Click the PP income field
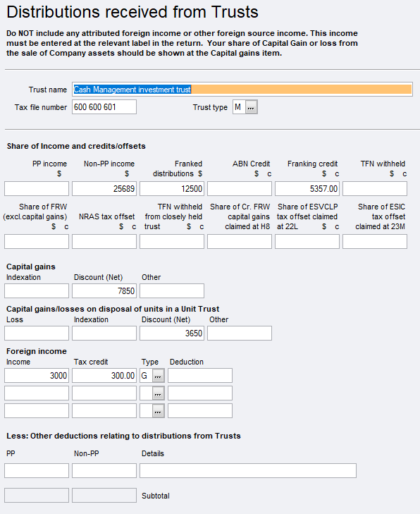This screenshot has height=514, width=420. (x=37, y=188)
